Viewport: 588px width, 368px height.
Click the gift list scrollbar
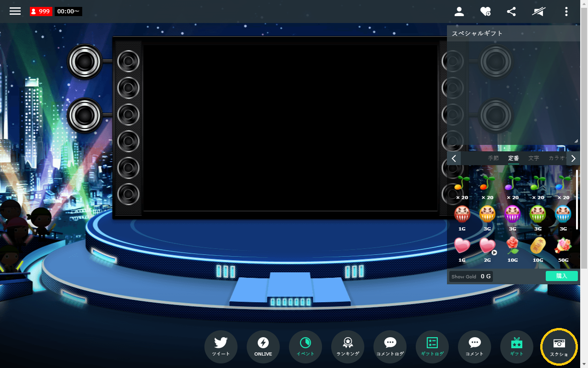(x=577, y=200)
